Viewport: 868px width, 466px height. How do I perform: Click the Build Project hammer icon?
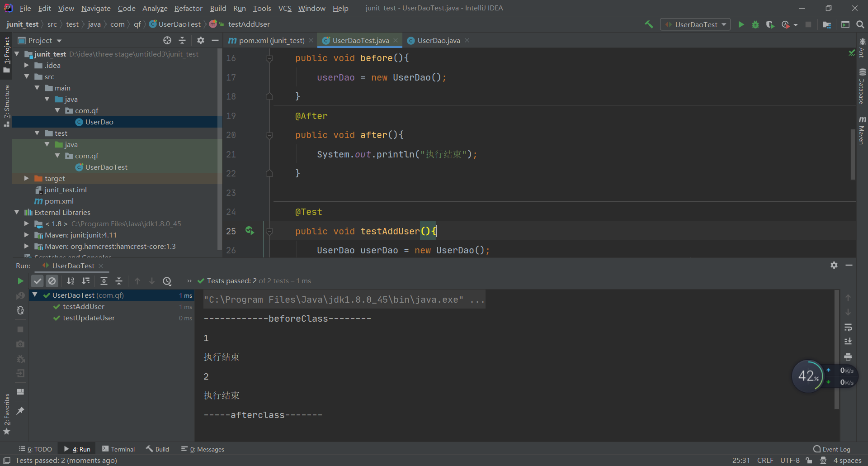tap(649, 24)
